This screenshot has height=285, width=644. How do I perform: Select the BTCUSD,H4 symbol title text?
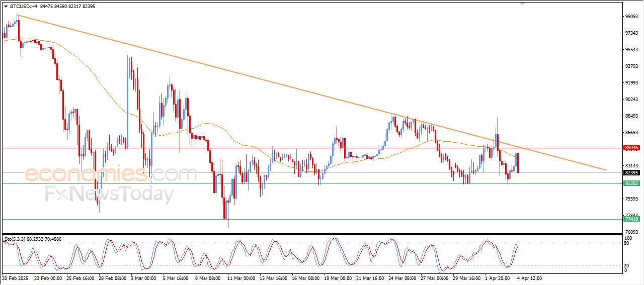point(23,7)
